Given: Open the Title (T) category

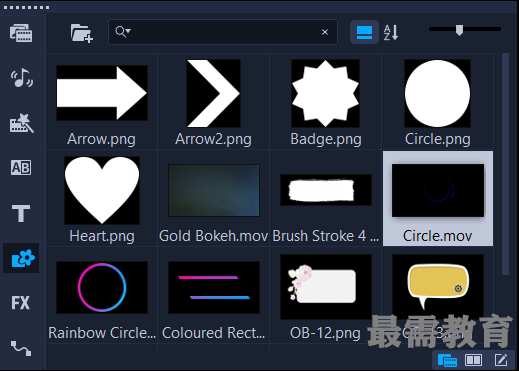Looking at the screenshot, I should pos(21,213).
